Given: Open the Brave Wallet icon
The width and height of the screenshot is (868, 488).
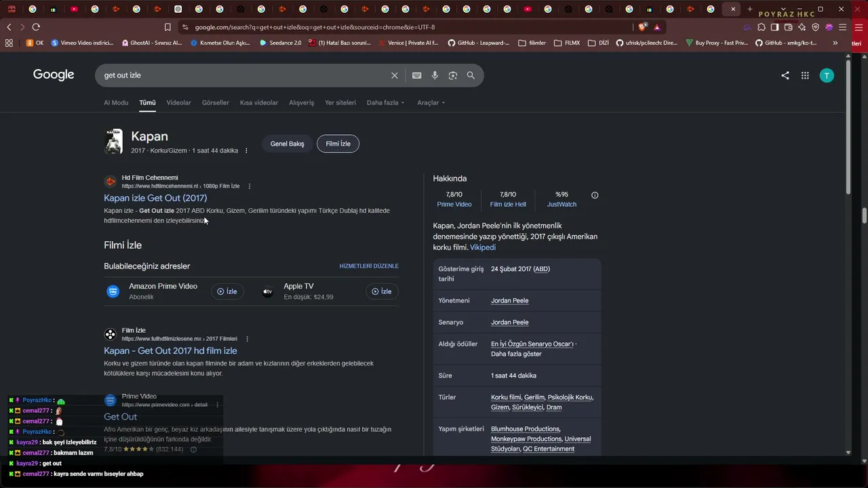Looking at the screenshot, I should coord(789,27).
